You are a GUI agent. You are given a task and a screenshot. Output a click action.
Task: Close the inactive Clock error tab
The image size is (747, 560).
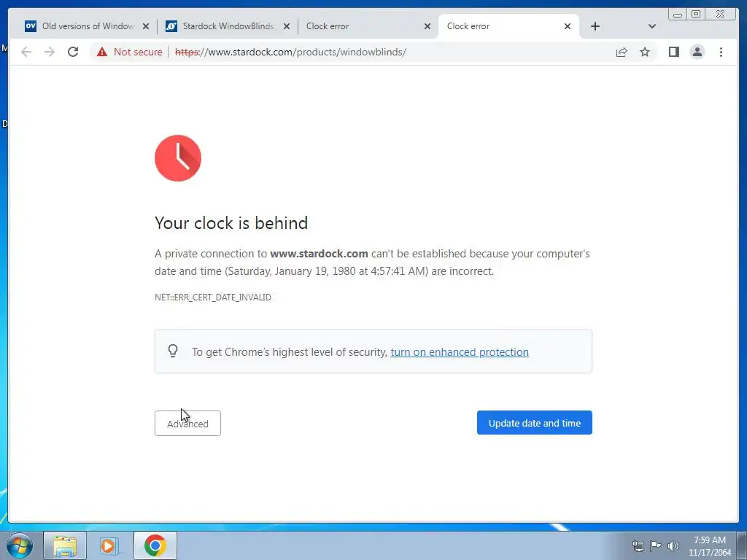tap(427, 27)
